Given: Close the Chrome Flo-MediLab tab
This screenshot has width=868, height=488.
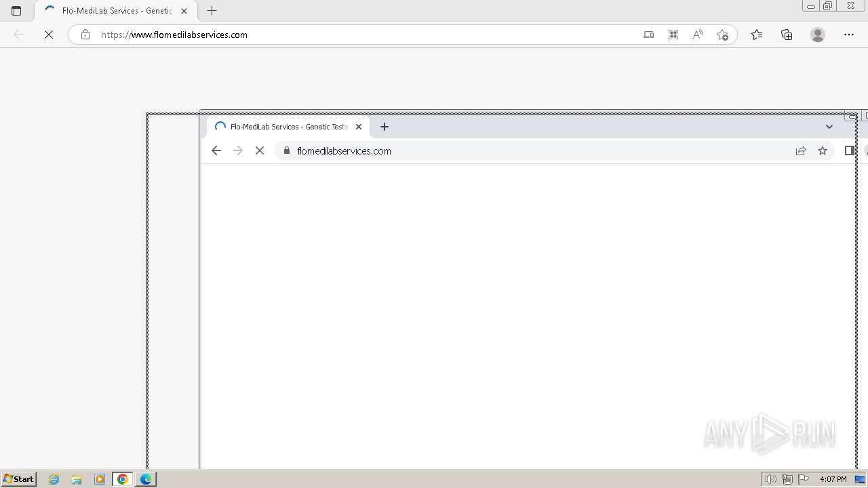Looking at the screenshot, I should click(x=359, y=127).
